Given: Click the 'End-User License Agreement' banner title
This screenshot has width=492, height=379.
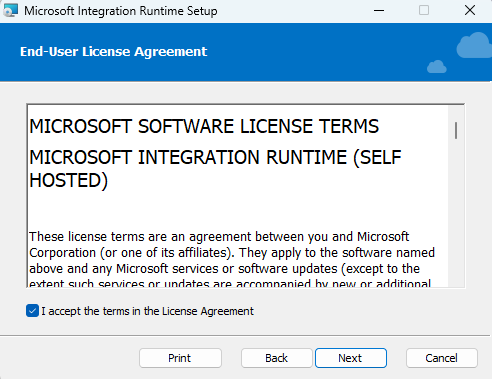Looking at the screenshot, I should 113,52.
